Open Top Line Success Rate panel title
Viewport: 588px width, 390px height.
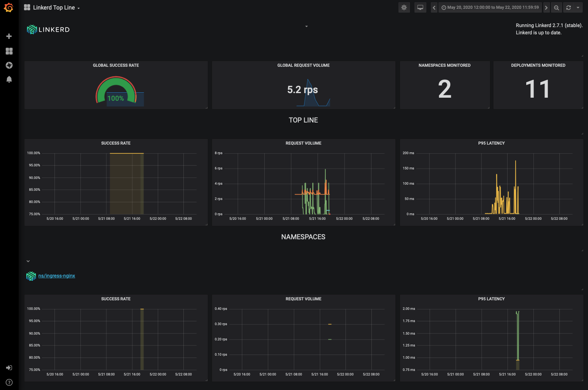pyautogui.click(x=116, y=143)
